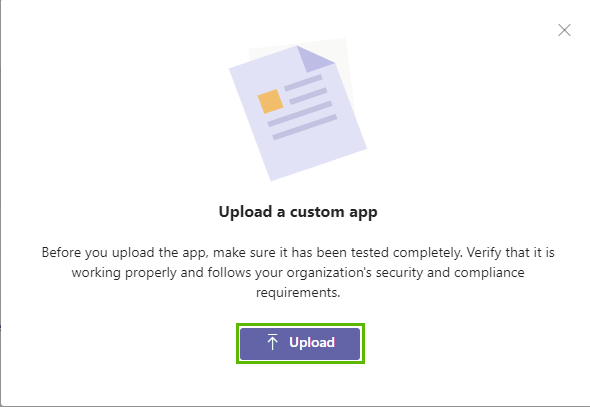Click "working properly" text in the description
590x407 pixels.
point(124,272)
